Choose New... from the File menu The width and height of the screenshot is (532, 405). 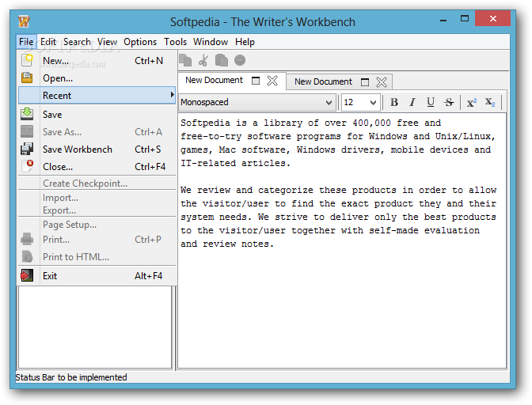click(97, 61)
